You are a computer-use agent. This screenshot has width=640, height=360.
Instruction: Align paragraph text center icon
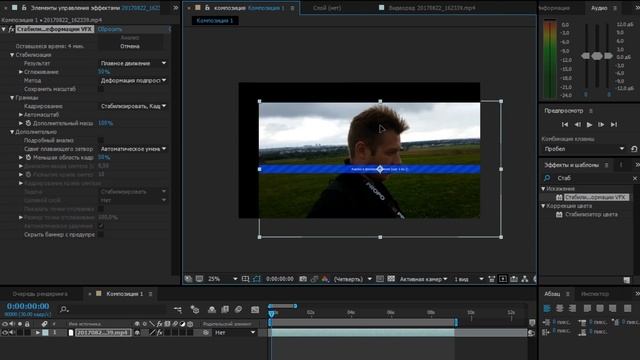pyautogui.click(x=560, y=308)
